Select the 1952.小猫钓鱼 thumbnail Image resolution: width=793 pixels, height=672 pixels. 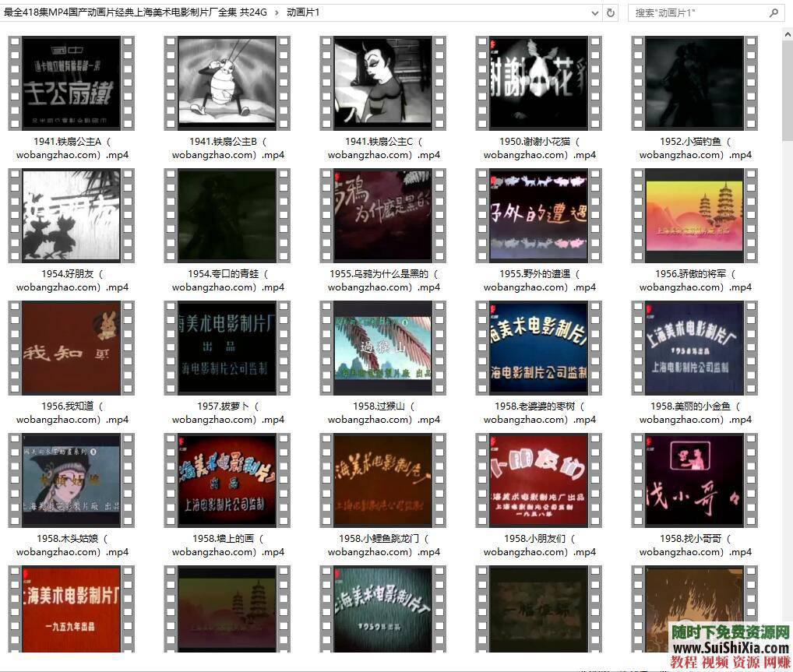(694, 83)
